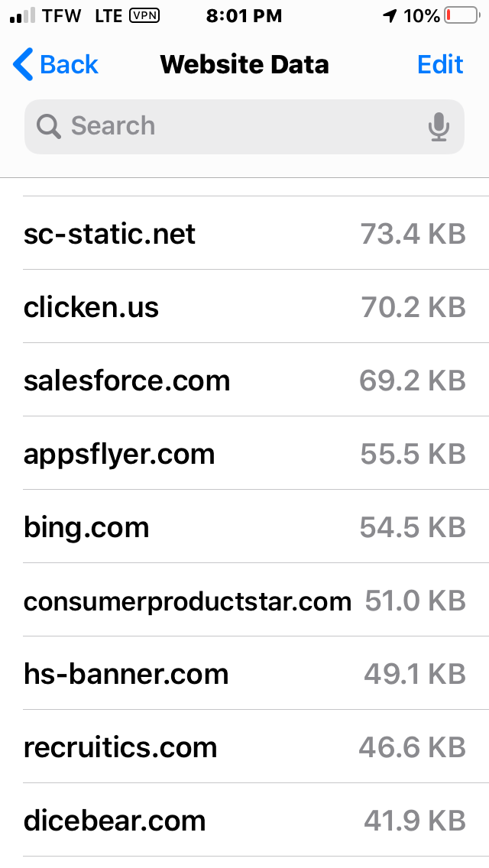Tap the location arrow status icon
The image size is (489, 868).
click(x=390, y=16)
